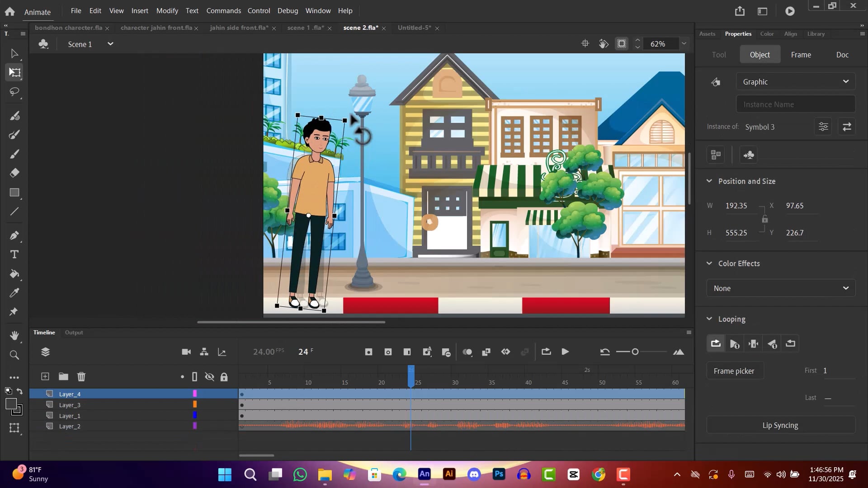Open Color Effects None dropdown
Screen dimensions: 868x488
pos(781,288)
